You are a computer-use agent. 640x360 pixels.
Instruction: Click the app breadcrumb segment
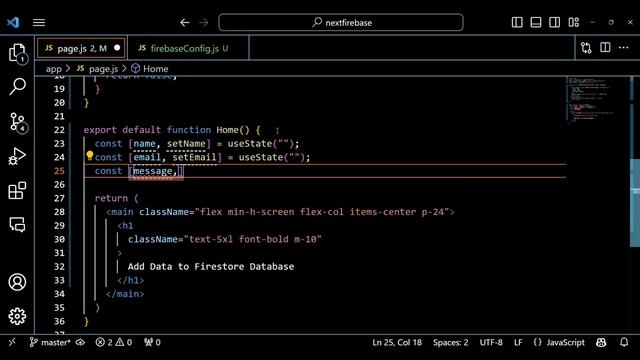[x=53, y=69]
